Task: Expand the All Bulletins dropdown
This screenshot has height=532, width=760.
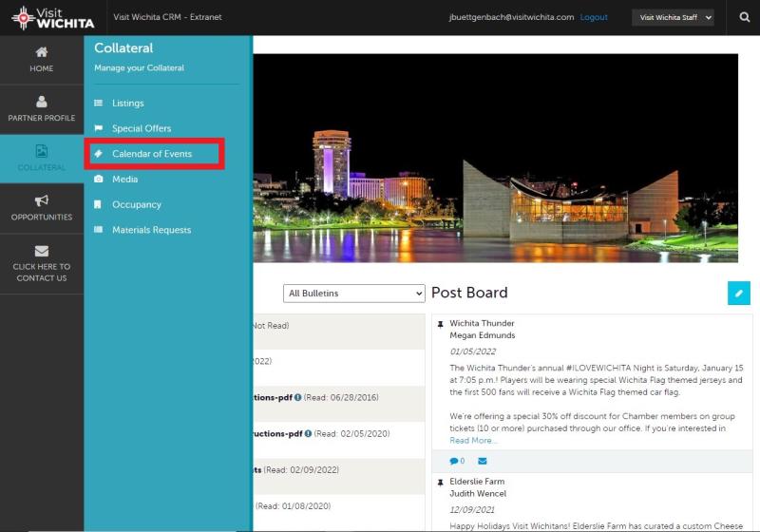Action: [353, 294]
